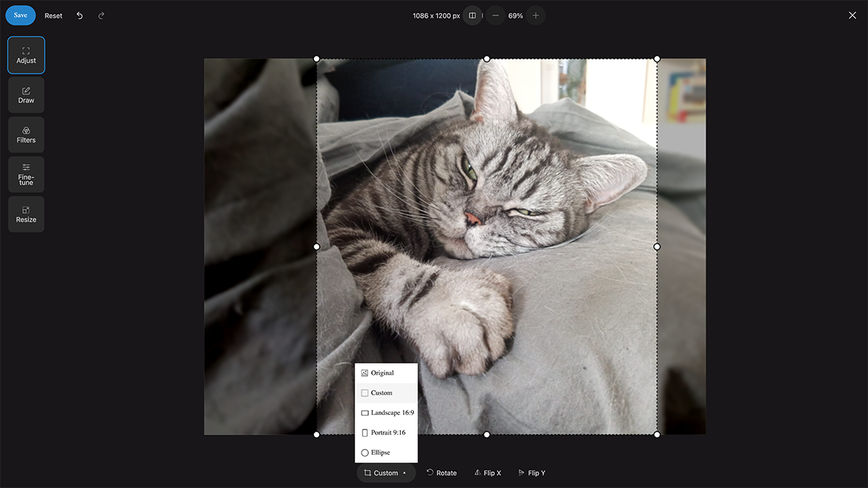868x488 pixels.
Task: Zoom out with the minus icon
Action: tap(495, 15)
